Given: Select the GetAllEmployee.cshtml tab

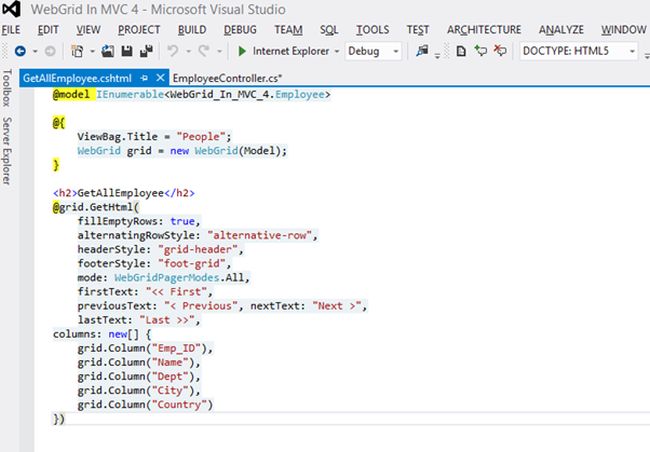Looking at the screenshot, I should [x=77, y=78].
